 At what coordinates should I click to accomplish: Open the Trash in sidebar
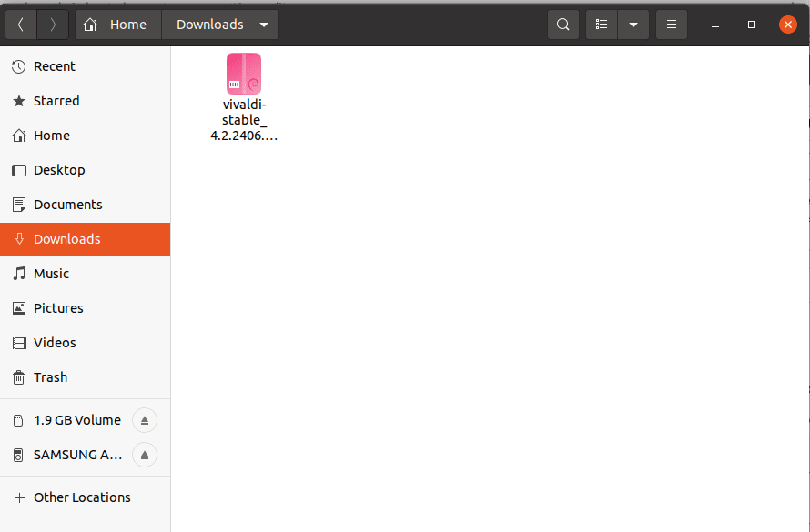click(50, 377)
